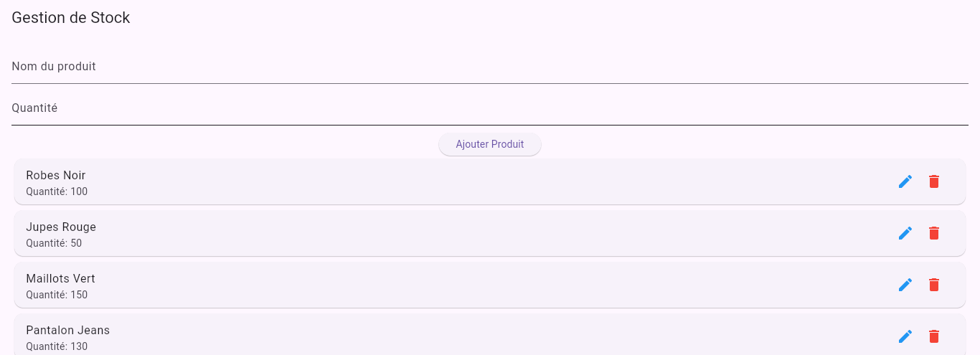Focus the Nom du produit field

pos(490,67)
